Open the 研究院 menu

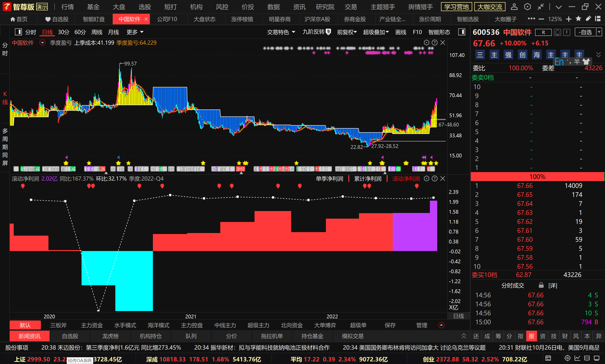click(x=325, y=7)
